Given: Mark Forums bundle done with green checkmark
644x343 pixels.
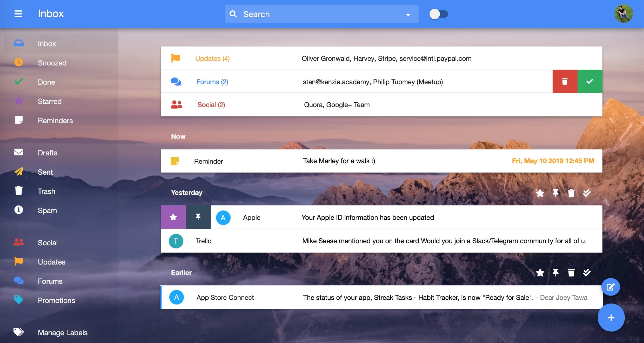Looking at the screenshot, I should click(590, 81).
